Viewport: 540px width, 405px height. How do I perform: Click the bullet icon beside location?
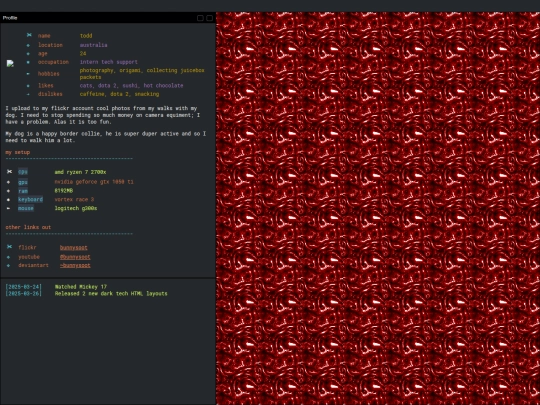28,45
